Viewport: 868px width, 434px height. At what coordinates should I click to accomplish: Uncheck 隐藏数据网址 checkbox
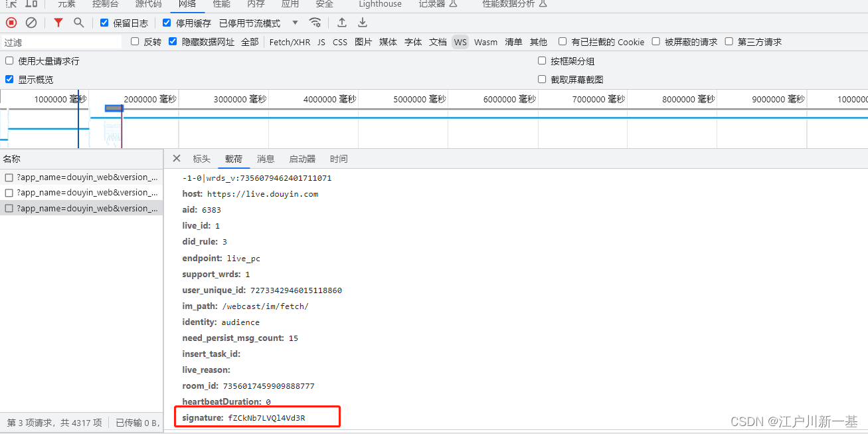coord(172,41)
